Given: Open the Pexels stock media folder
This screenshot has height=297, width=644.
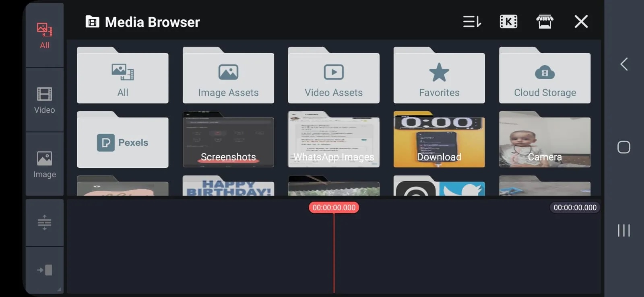Looking at the screenshot, I should pos(123,142).
